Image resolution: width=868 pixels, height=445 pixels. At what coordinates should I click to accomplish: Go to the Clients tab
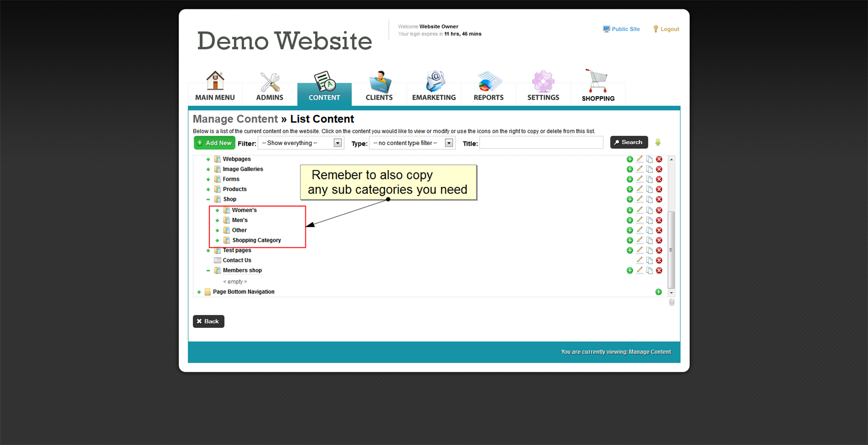click(x=379, y=87)
